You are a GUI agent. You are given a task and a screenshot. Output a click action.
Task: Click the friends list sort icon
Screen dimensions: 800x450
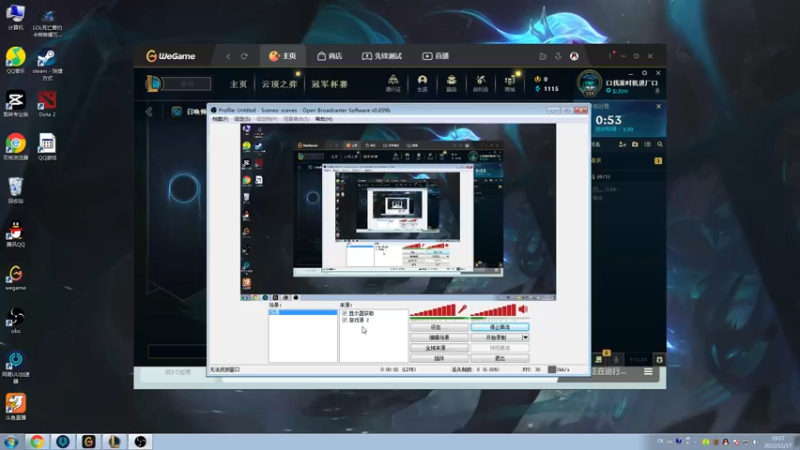pyautogui.click(x=647, y=144)
